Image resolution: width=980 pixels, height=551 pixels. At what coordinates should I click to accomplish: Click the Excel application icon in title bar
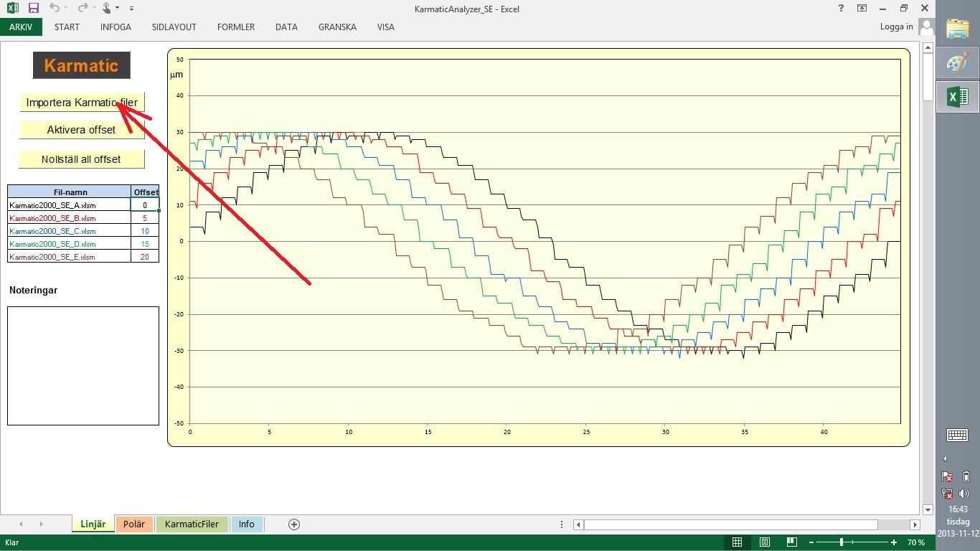pyautogui.click(x=12, y=8)
